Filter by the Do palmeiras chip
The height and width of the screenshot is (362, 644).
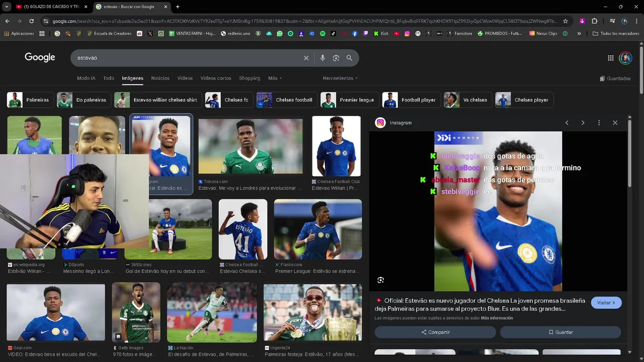point(84,100)
